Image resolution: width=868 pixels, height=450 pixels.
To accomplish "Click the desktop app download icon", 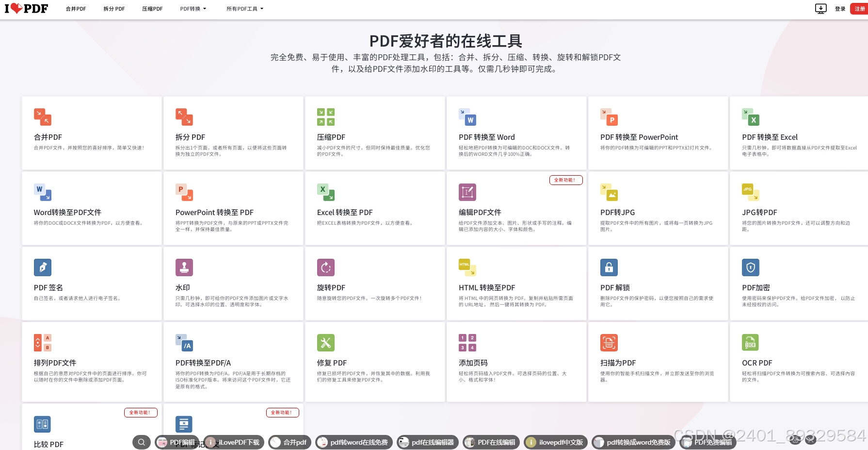I will [x=821, y=9].
